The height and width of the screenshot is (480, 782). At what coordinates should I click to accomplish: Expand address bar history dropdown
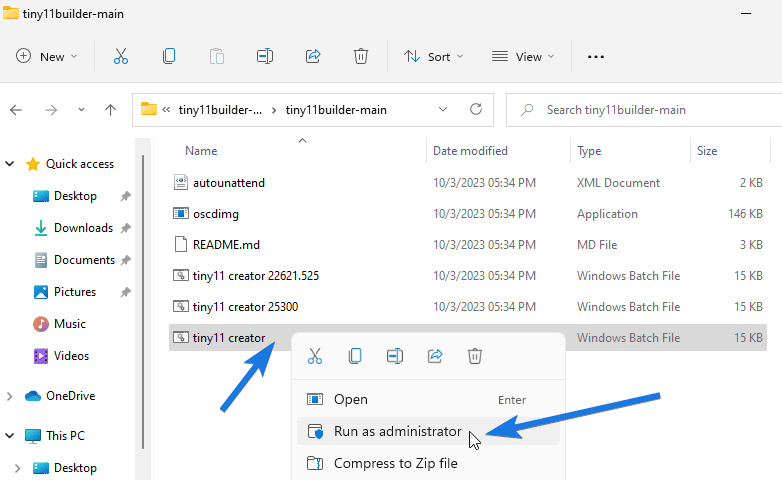[x=443, y=109]
